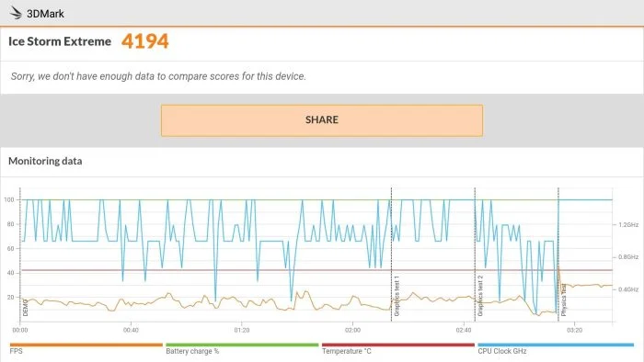Click the 20 left axis label
This screenshot has height=362, width=644.
point(11,297)
